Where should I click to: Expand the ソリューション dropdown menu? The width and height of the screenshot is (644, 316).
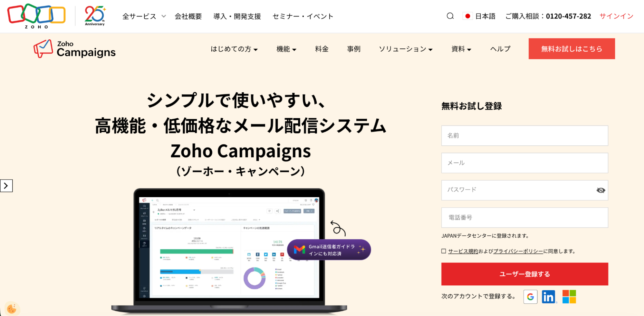[405, 49]
